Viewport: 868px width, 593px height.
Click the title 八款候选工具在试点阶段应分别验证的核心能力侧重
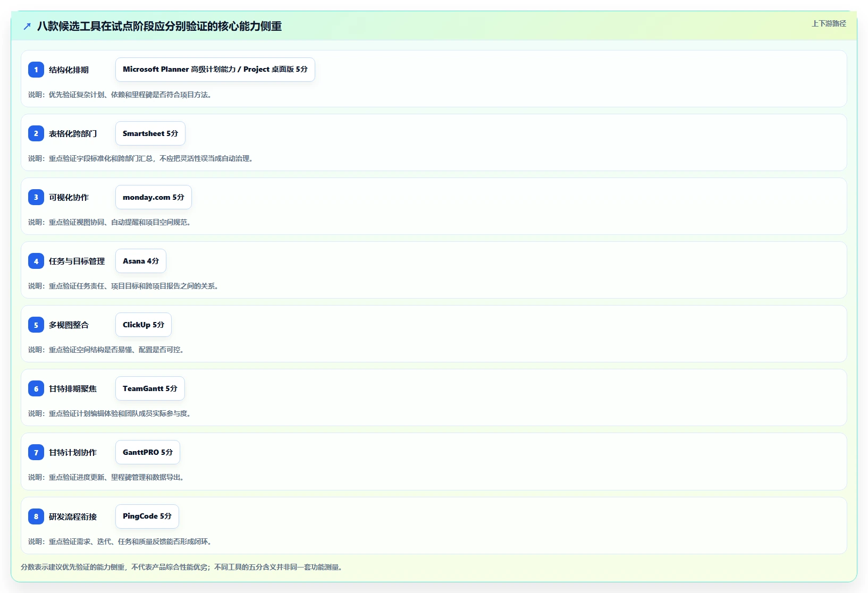159,26
